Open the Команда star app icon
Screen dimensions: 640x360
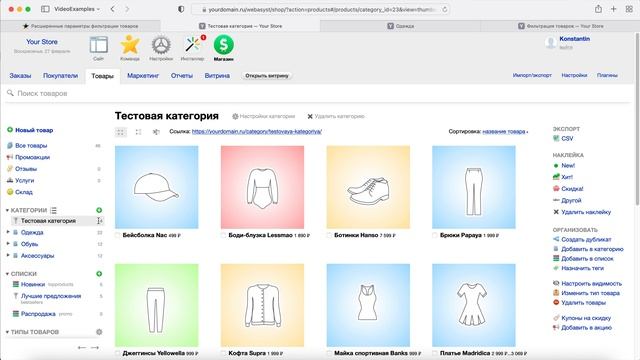click(x=130, y=45)
